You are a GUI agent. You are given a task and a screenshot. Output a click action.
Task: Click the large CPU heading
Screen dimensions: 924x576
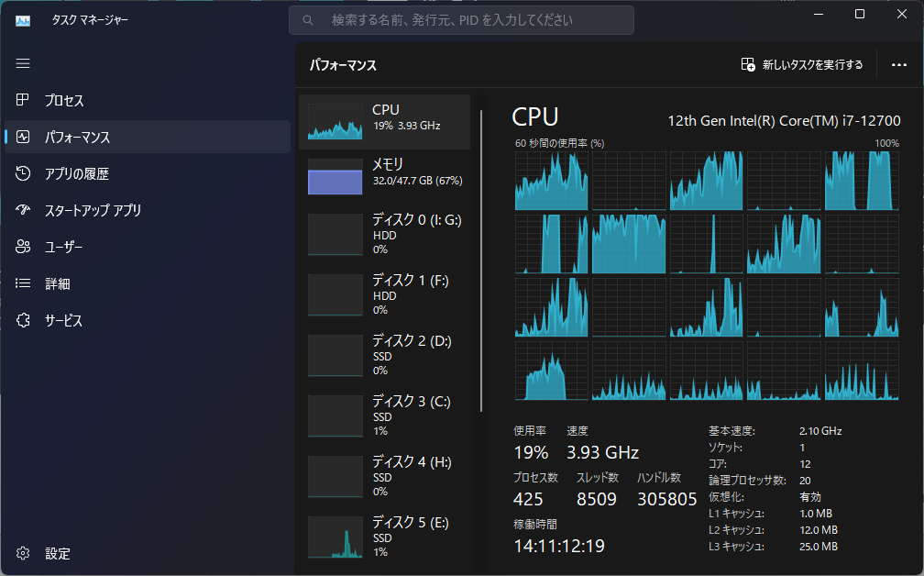click(x=535, y=116)
